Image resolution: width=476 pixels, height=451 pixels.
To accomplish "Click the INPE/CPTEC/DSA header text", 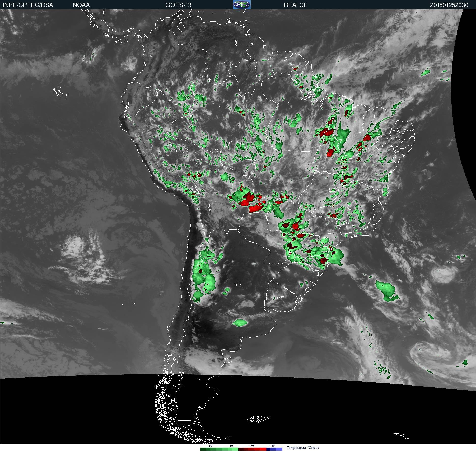I will point(28,5).
